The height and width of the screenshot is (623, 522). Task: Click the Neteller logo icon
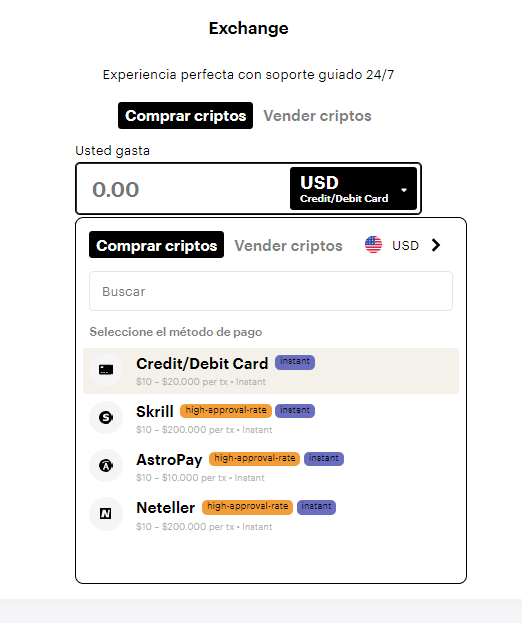coord(106,514)
